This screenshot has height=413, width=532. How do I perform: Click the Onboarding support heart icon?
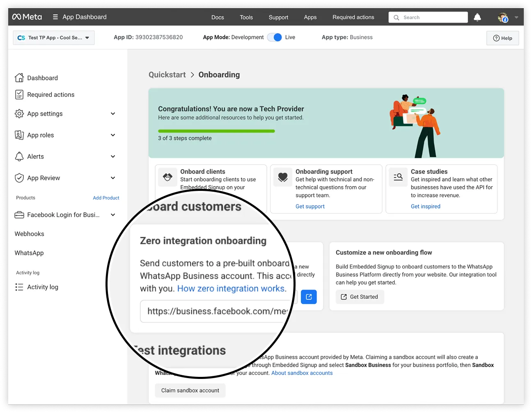pyautogui.click(x=283, y=177)
